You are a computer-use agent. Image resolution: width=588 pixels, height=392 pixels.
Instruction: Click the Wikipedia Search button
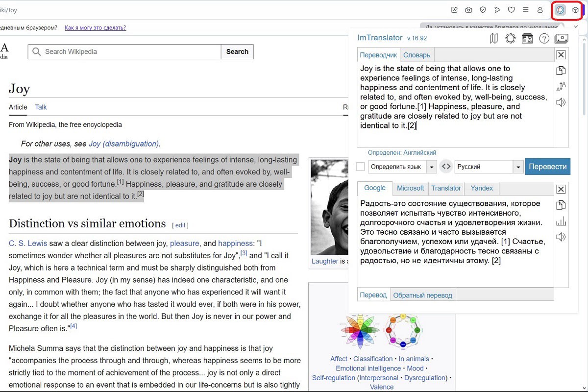(237, 51)
